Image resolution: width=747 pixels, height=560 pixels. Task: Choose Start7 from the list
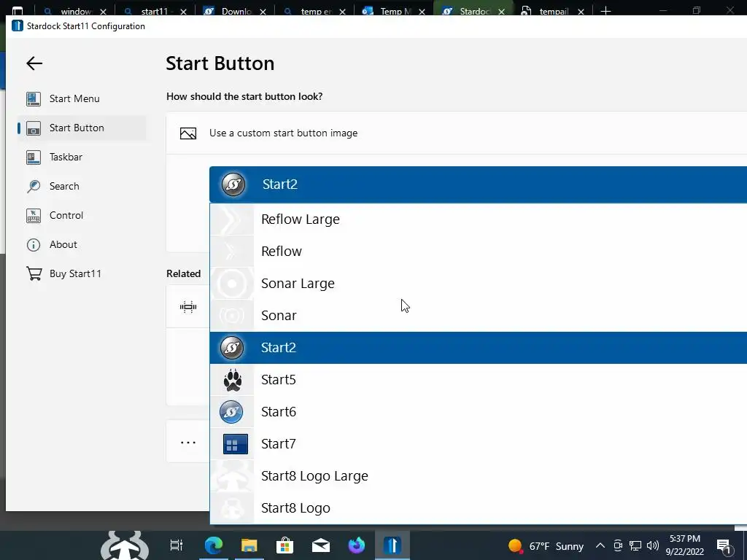479,444
